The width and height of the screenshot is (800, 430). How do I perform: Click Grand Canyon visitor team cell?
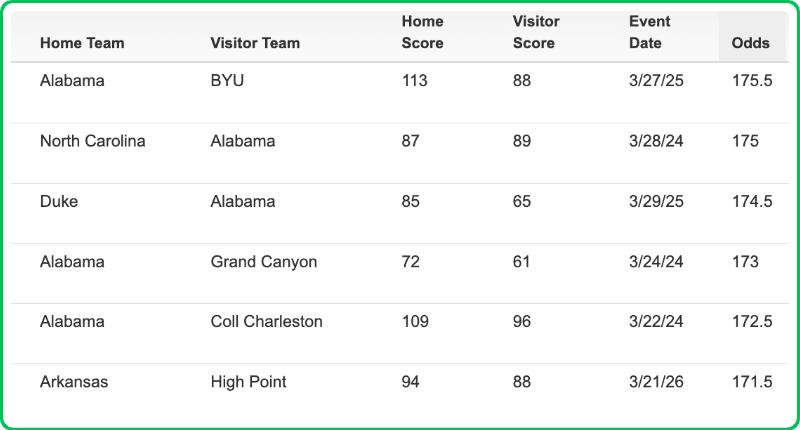[x=263, y=262]
